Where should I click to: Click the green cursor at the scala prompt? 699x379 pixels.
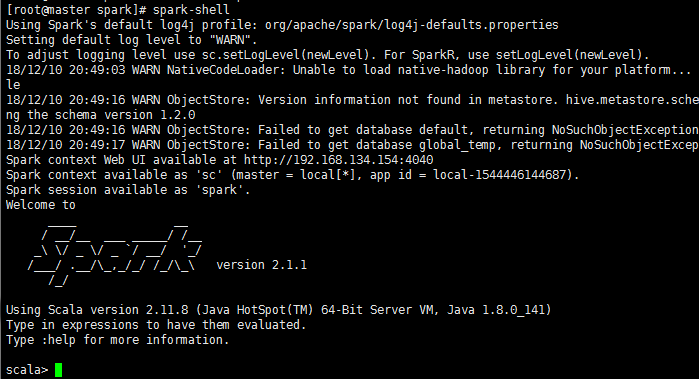click(x=58, y=370)
